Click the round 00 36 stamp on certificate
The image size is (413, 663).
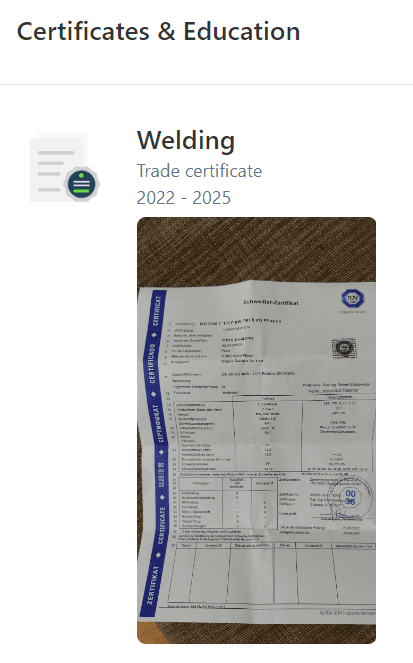click(x=350, y=497)
